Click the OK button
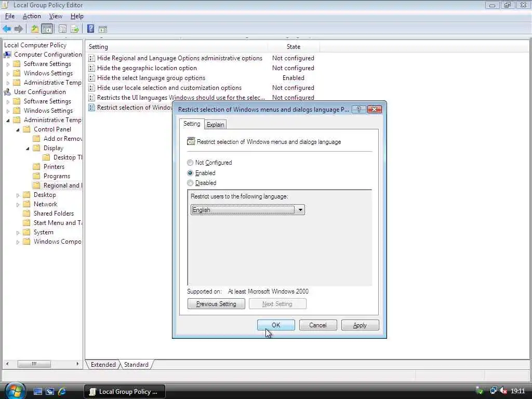This screenshot has width=532, height=399. click(x=276, y=325)
